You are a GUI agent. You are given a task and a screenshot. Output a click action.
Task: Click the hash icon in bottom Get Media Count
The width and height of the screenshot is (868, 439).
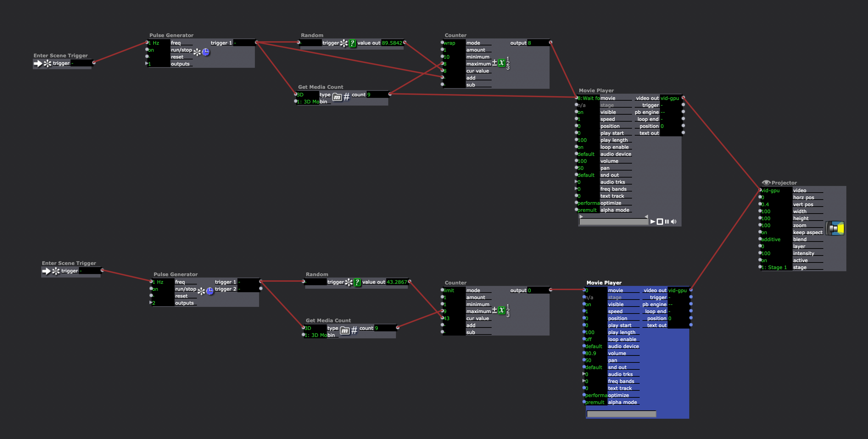(x=354, y=330)
